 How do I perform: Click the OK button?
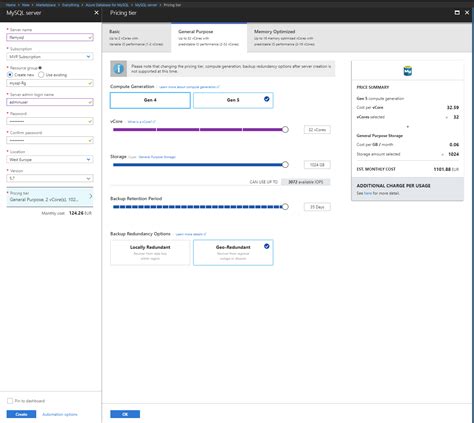(x=125, y=414)
